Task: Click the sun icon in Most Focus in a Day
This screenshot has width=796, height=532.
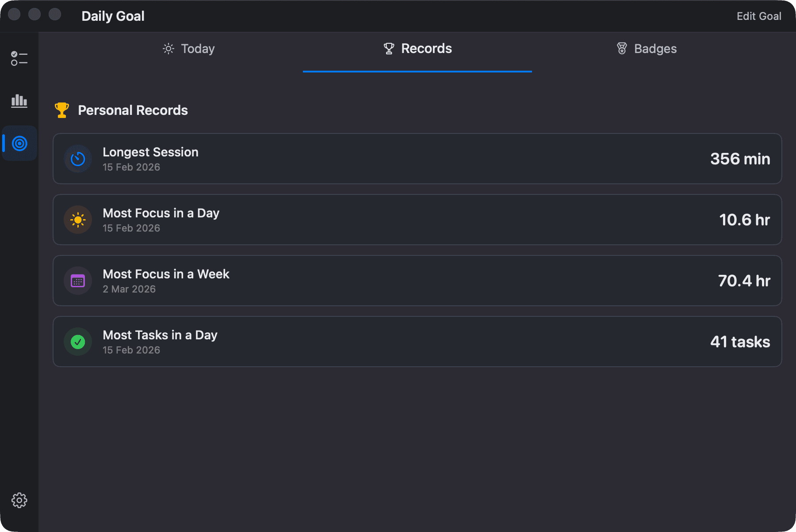Action: tap(78, 220)
